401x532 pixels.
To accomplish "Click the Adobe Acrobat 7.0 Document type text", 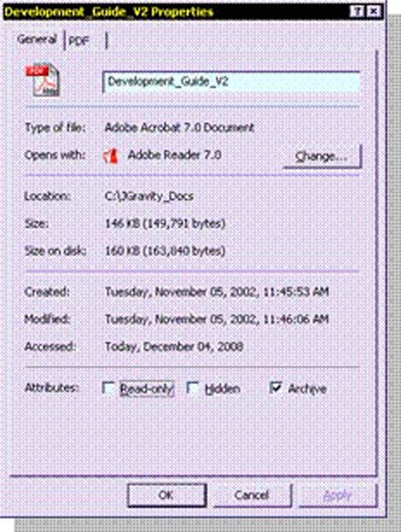I will [179, 127].
